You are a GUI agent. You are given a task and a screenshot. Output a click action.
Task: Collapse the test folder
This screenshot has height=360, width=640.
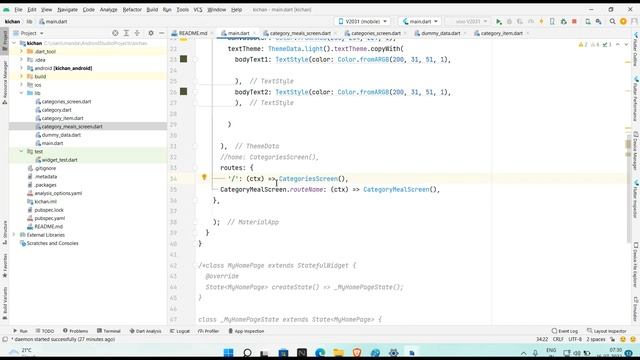[22, 151]
